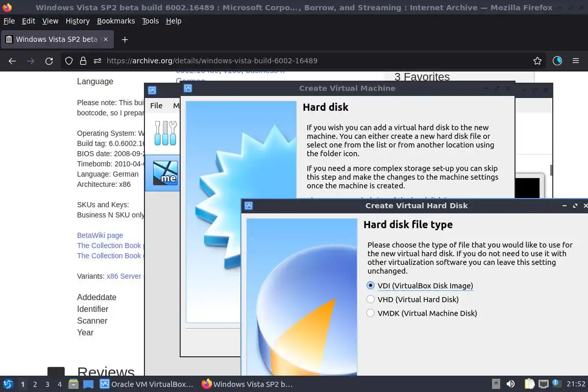Click the 3 Favorites heading on archive page

pyautogui.click(x=422, y=77)
